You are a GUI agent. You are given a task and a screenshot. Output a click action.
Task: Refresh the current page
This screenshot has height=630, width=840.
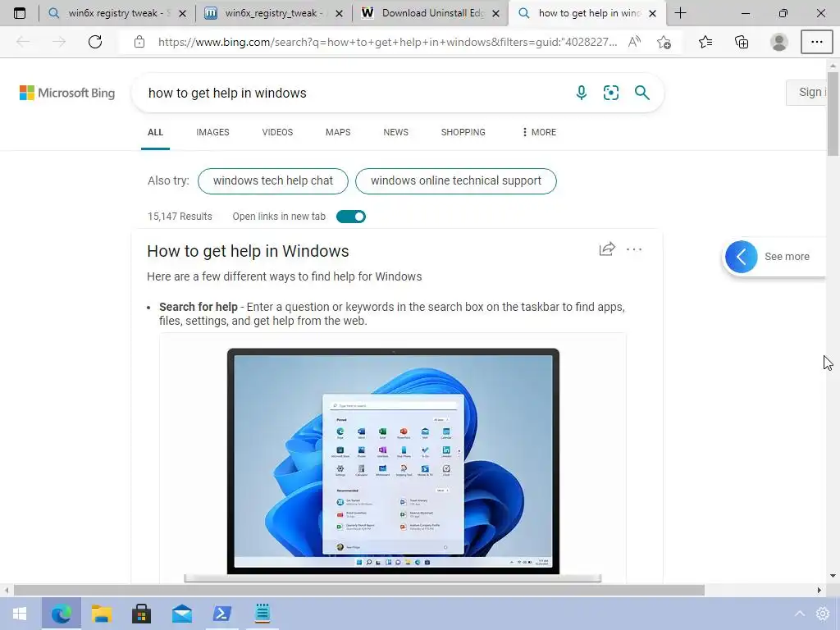click(95, 42)
